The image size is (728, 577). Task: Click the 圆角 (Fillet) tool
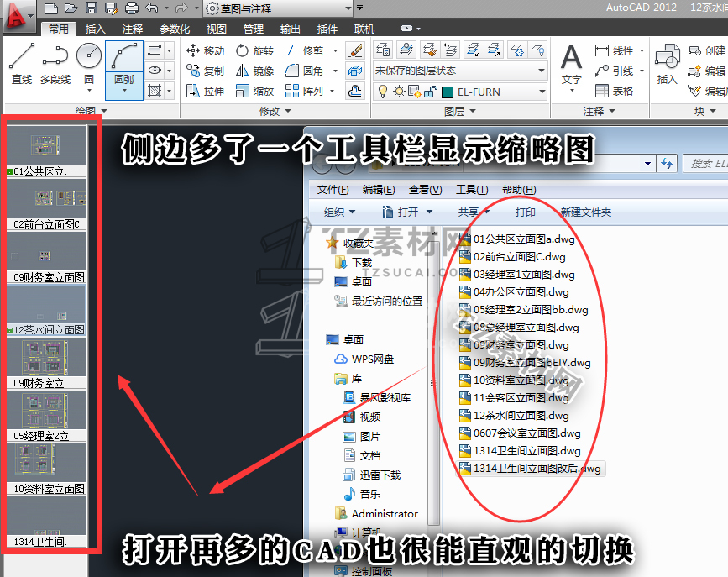[x=305, y=71]
